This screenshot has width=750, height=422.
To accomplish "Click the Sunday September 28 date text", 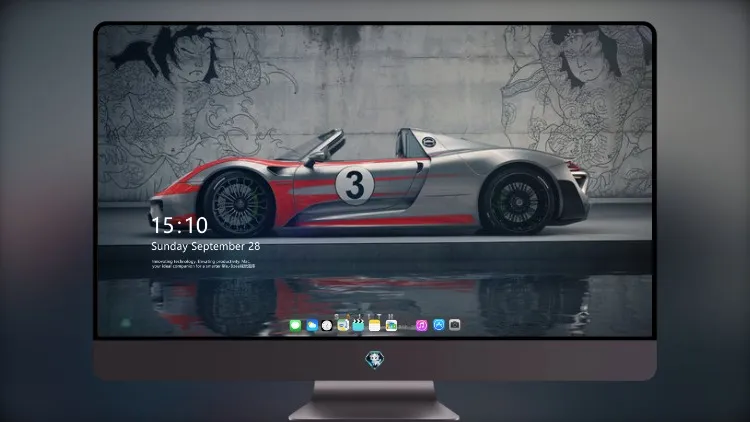I will coord(206,246).
